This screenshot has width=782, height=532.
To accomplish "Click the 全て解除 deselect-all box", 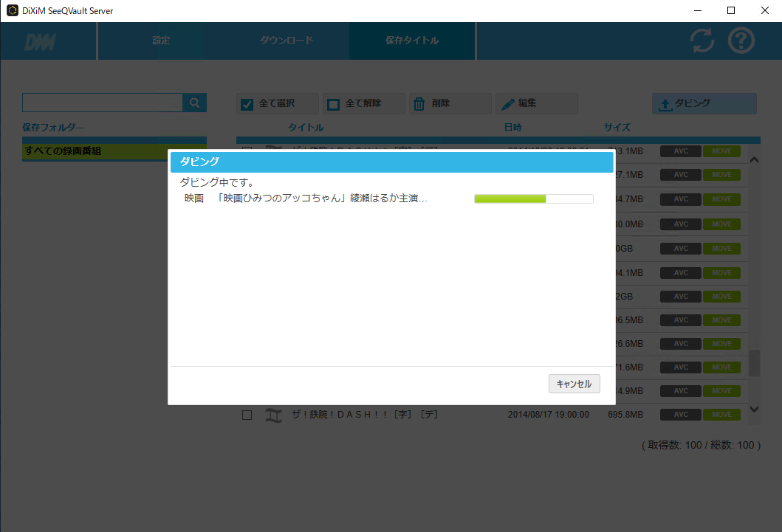I will tap(333, 104).
